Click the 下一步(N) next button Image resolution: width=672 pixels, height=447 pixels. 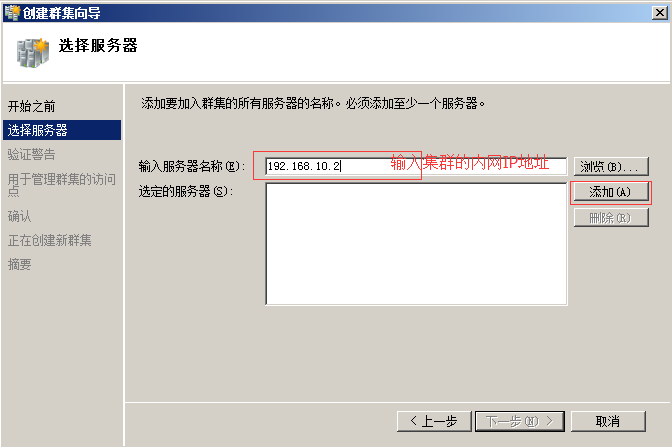point(519,421)
